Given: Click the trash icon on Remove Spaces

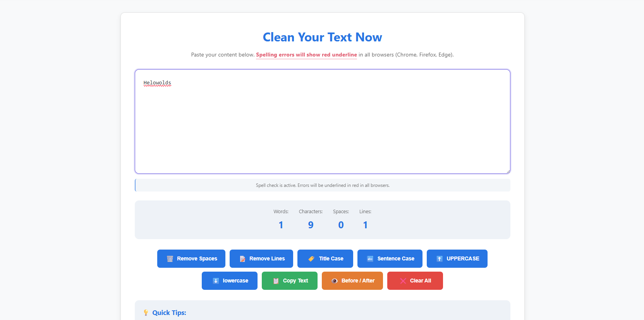Looking at the screenshot, I should pyautogui.click(x=170, y=259).
